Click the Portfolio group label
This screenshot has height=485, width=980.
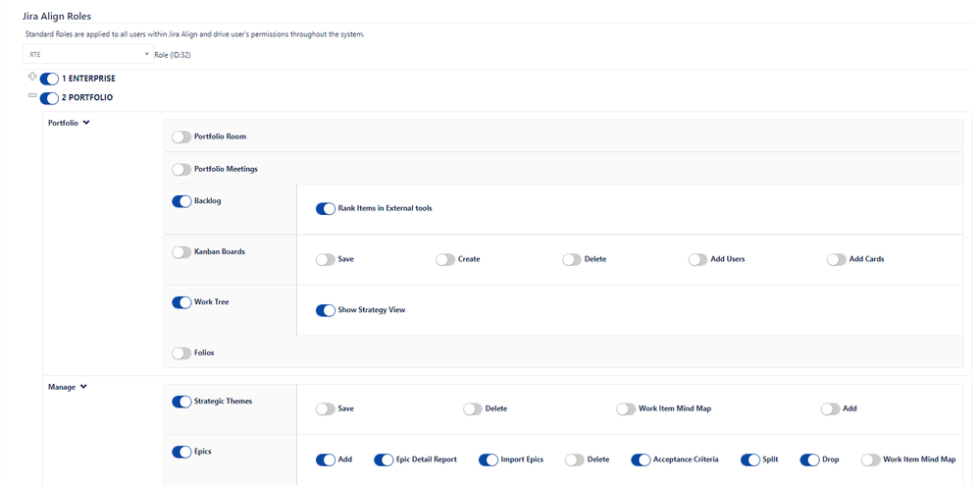(x=63, y=124)
